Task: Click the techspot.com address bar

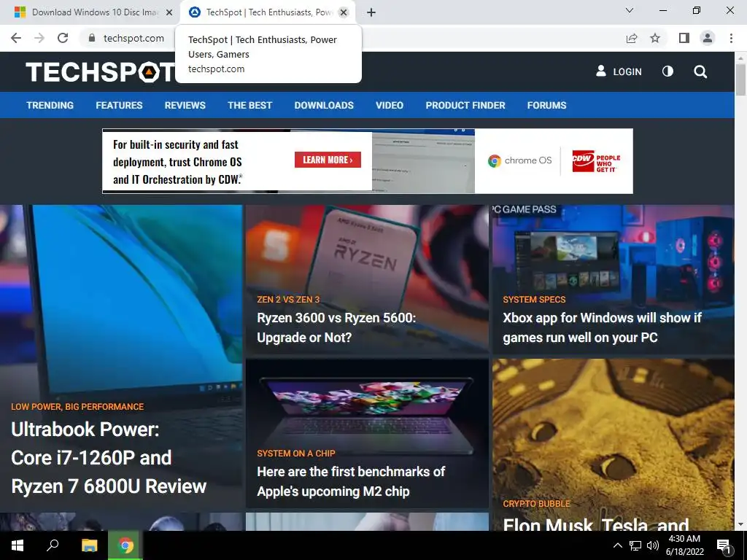Action: (134, 38)
